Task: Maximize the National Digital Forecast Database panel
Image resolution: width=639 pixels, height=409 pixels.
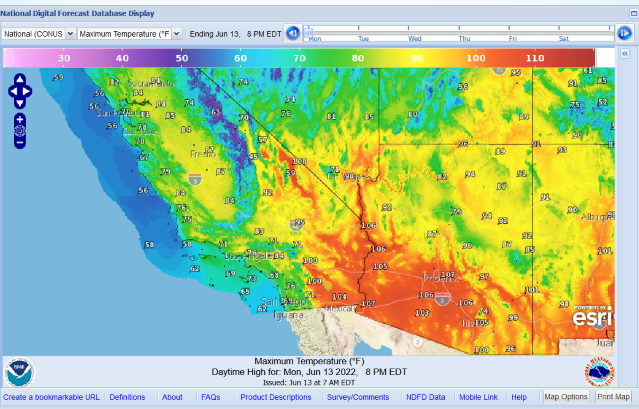Action: coord(634,13)
